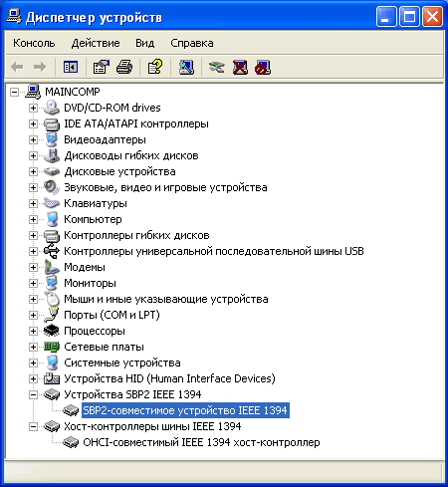Collapse Хост-контроллеры шины IEEE 1394 node

(33, 426)
